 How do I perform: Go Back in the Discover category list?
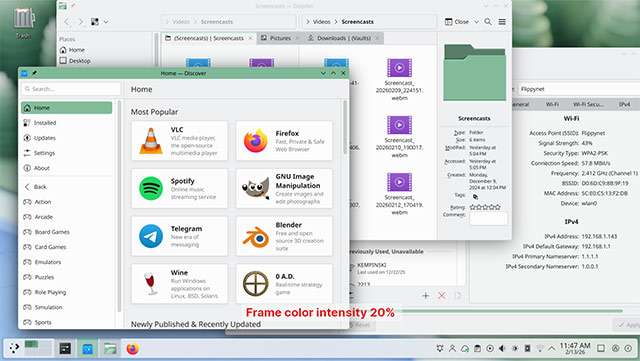(67, 187)
